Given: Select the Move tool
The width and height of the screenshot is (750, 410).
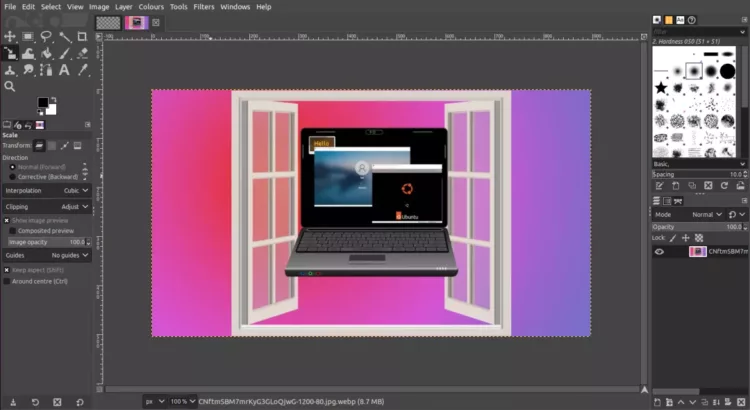Looking at the screenshot, I should tap(10, 36).
